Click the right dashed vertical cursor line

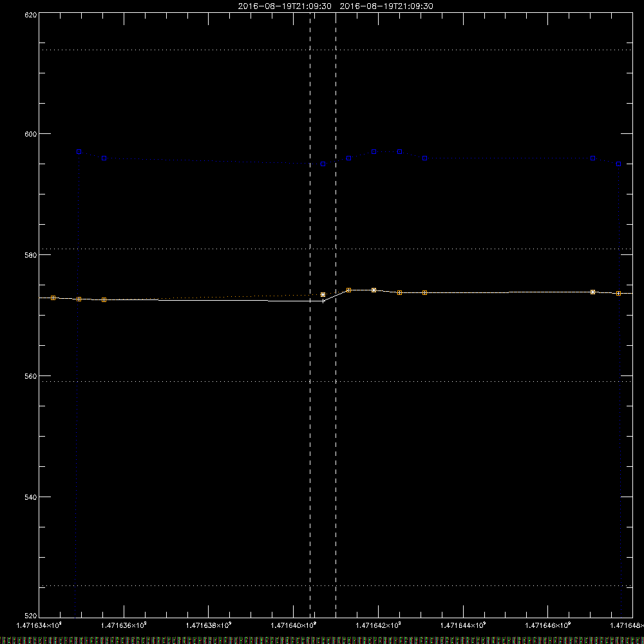point(336,315)
